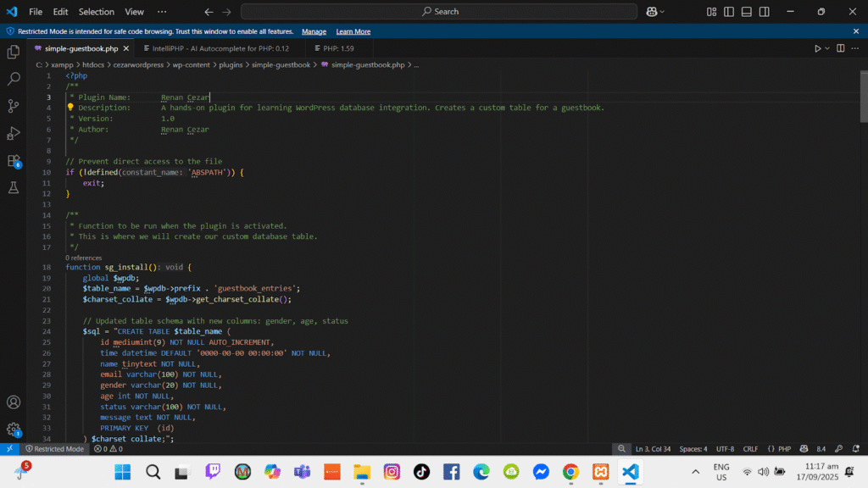This screenshot has width=868, height=488.
Task: Open the Selection menu
Action: click(96, 12)
